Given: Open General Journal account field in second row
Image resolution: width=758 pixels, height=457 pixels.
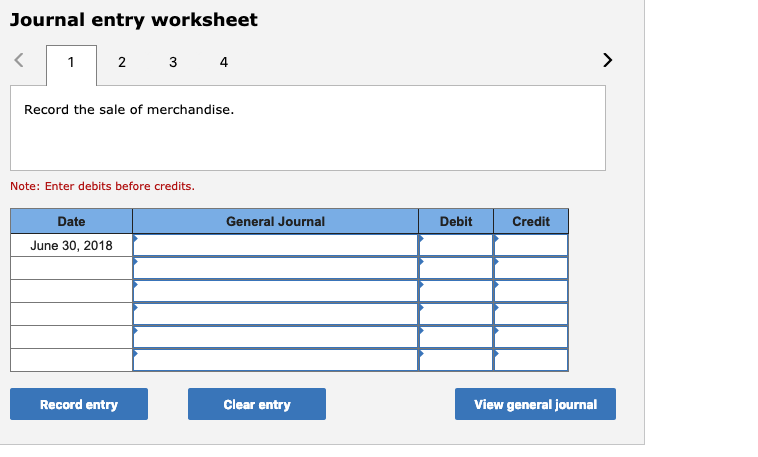Looking at the screenshot, I should (x=276, y=268).
